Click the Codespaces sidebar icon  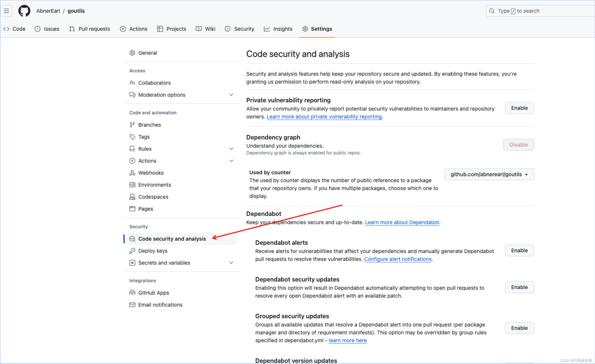133,197
